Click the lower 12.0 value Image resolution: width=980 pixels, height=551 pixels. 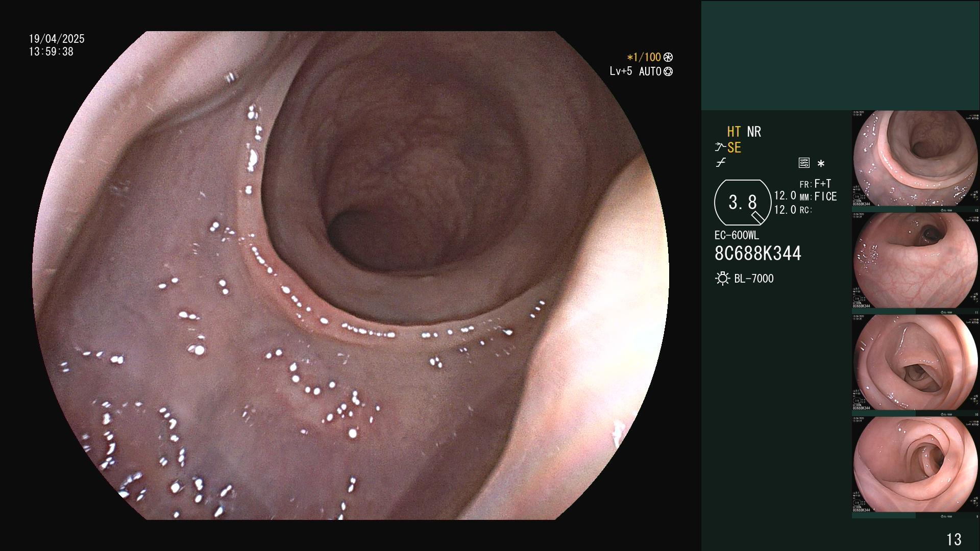tap(785, 210)
